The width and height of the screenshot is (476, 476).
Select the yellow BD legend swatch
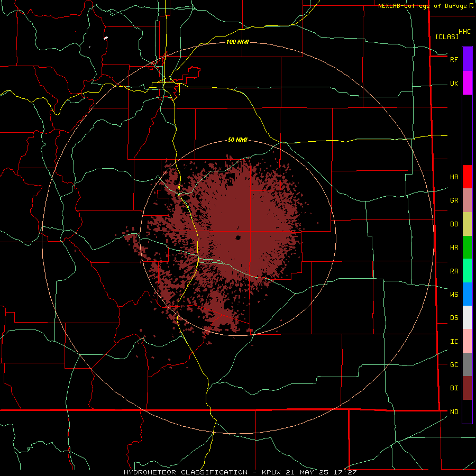pos(467,224)
